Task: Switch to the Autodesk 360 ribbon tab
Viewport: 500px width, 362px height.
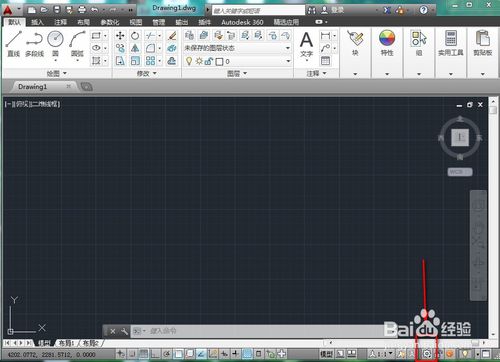Action: [x=242, y=22]
